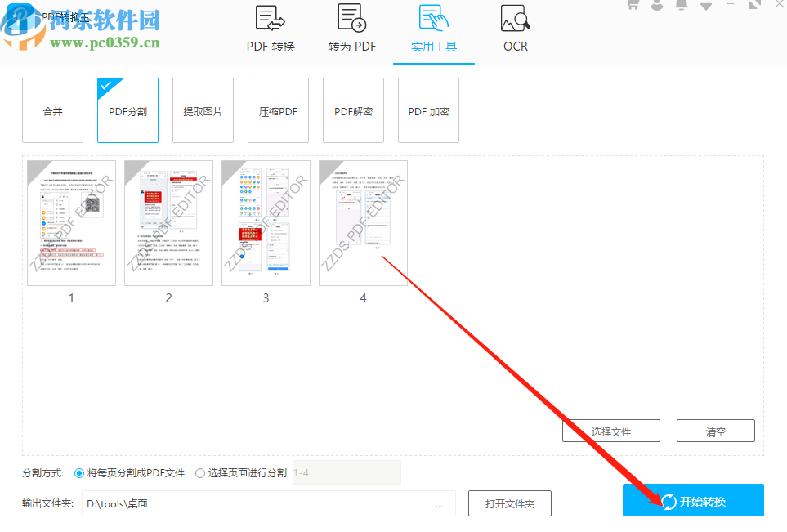
Task: Click the notification bell icon
Action: point(682,5)
